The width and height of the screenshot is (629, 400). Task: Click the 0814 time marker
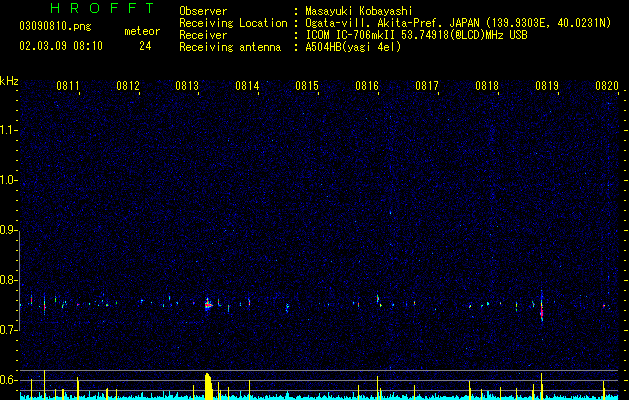[247, 86]
